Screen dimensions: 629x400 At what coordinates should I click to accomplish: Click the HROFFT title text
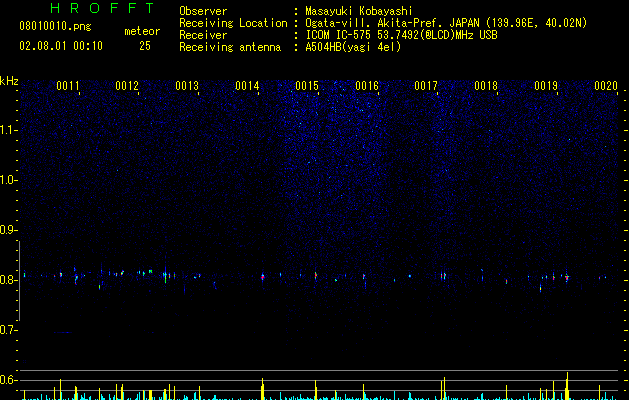click(103, 8)
